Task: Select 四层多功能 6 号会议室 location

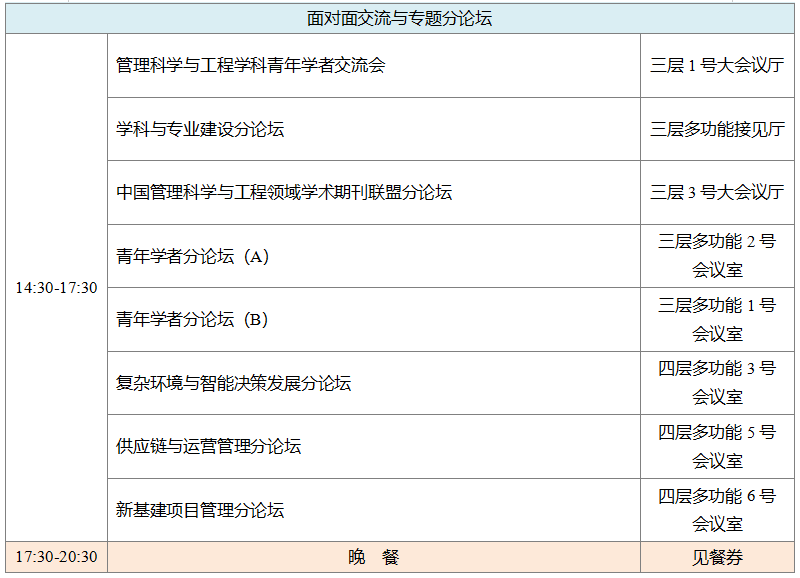Action: pyautogui.click(x=717, y=510)
